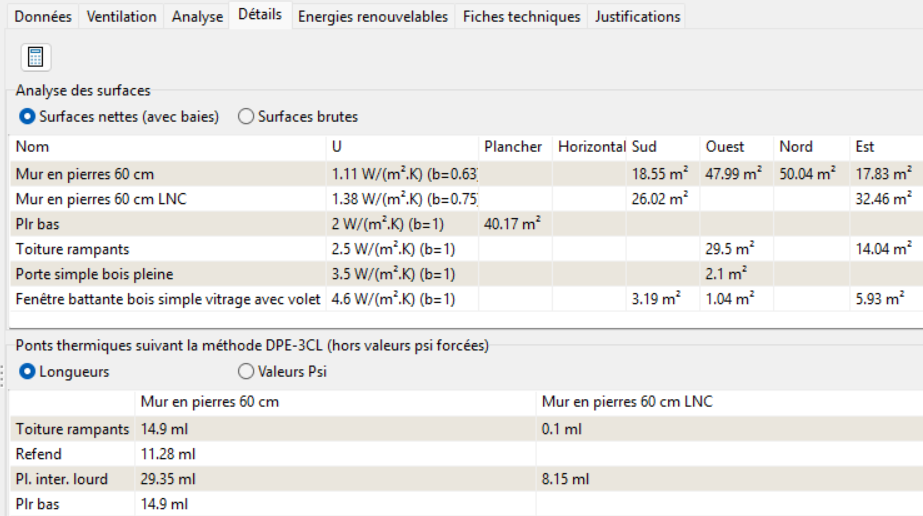Select the "Pl. inter. lourd" row

coord(62,479)
